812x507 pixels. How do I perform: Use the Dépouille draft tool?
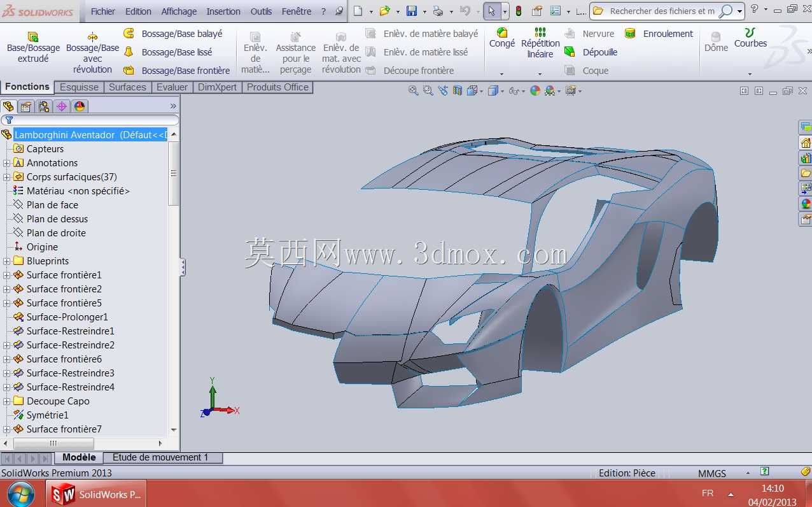coord(591,52)
